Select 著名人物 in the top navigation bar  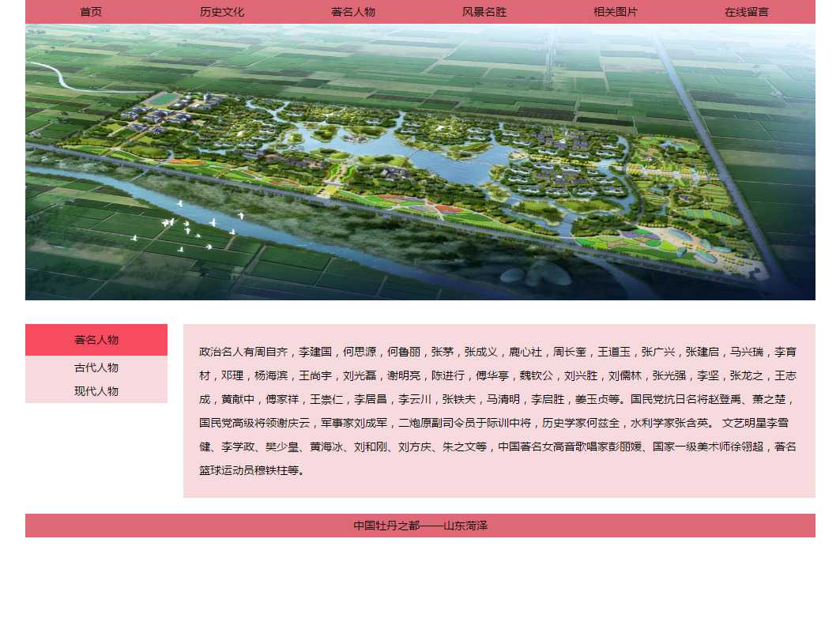click(x=353, y=12)
